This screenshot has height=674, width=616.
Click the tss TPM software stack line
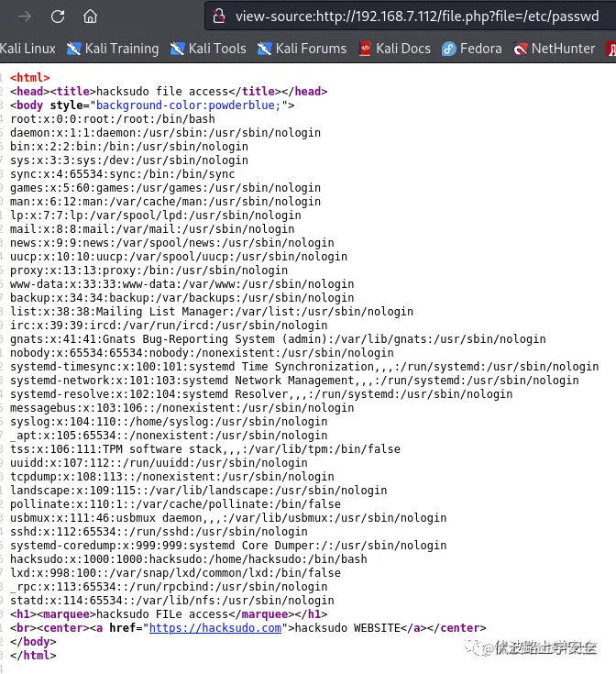[205, 449]
